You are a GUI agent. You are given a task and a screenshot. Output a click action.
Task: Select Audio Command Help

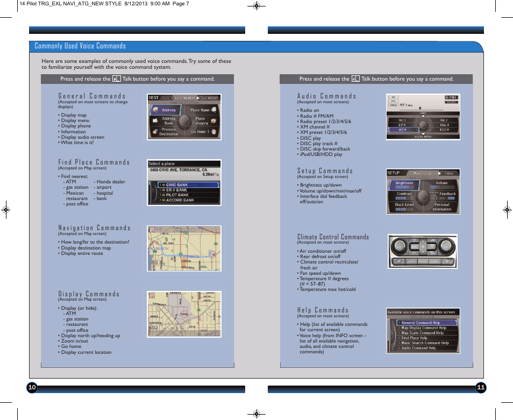point(427,348)
